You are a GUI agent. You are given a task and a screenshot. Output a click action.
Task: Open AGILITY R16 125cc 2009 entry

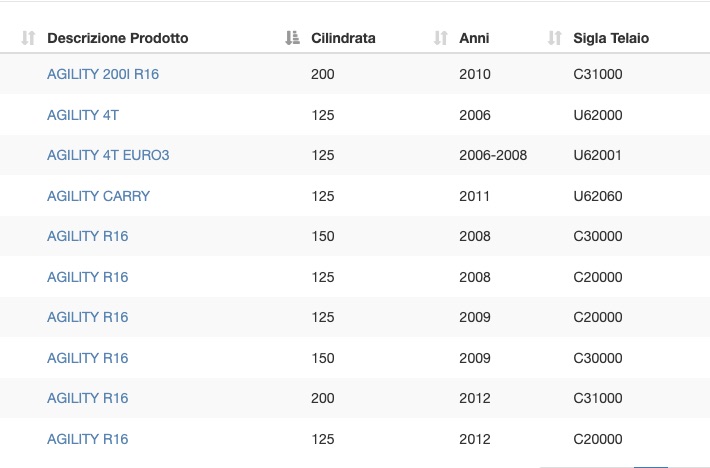(x=88, y=317)
